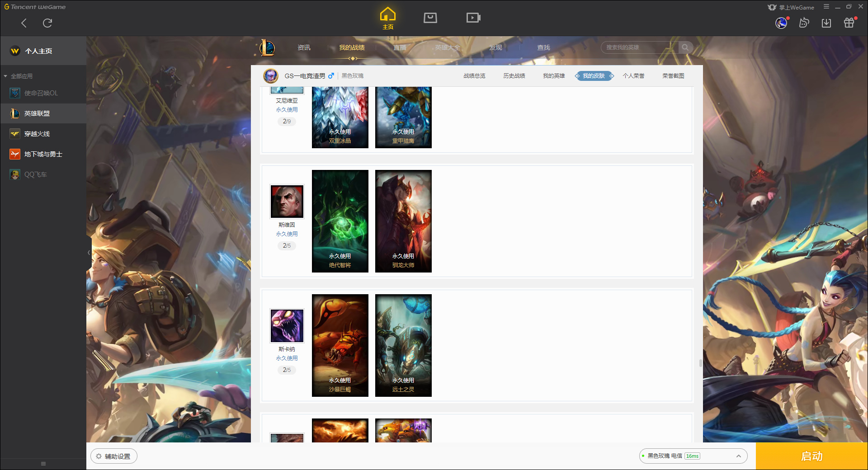
Task: Open 沙暴巨蝎 skin thumbnail
Action: [x=340, y=345]
